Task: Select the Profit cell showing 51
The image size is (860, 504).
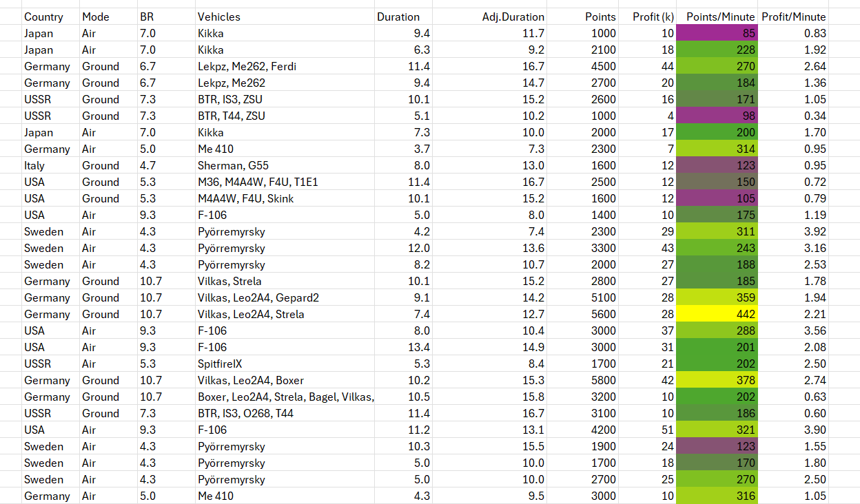Action: (x=648, y=430)
